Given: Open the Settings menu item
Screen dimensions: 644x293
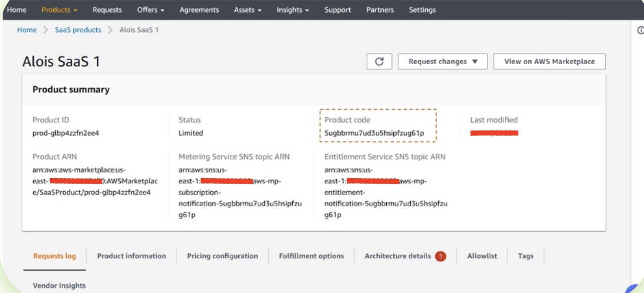Looking at the screenshot, I should click(422, 10).
